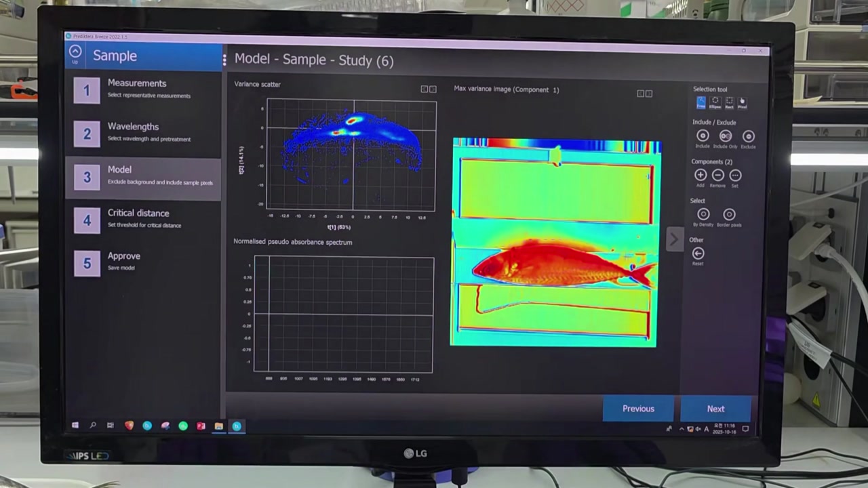
Task: Open the three-dot menu beside Model title
Action: [224, 60]
